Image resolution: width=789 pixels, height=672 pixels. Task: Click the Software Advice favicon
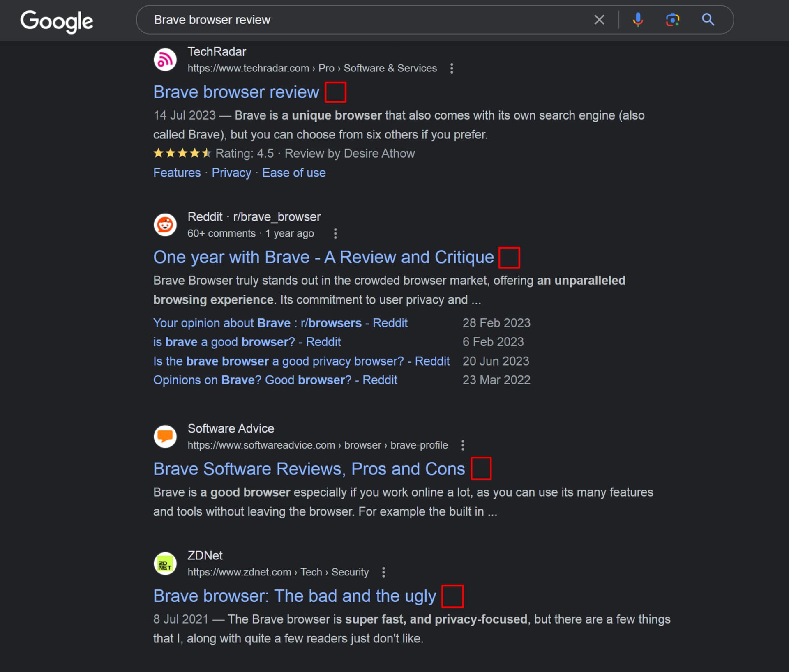165,437
